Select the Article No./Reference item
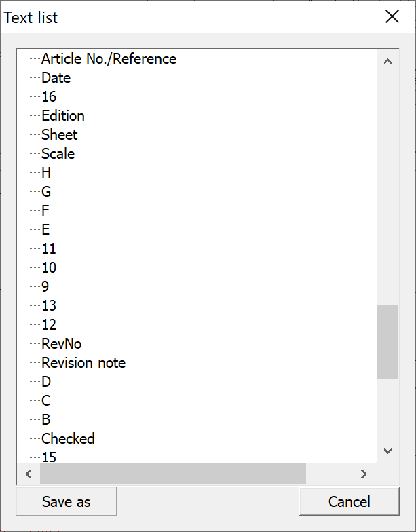The height and width of the screenshot is (532, 416). (x=109, y=59)
